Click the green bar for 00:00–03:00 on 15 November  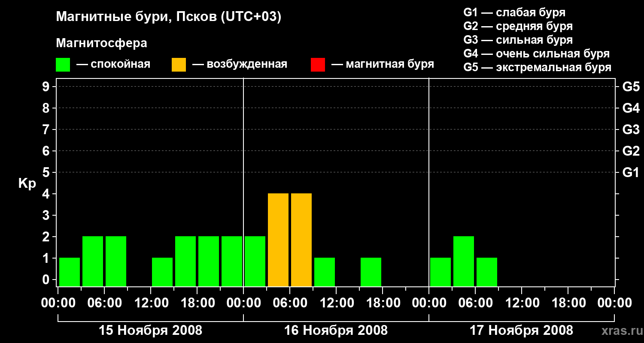click(70, 272)
